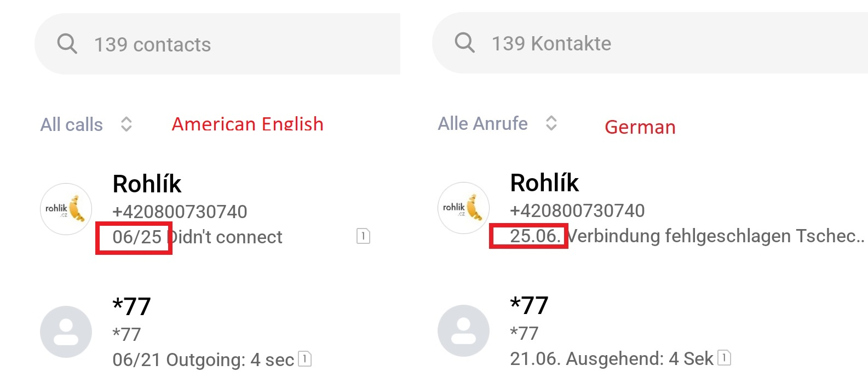Select the Rohlík name in German list
This screenshot has width=868, height=388.
[544, 182]
